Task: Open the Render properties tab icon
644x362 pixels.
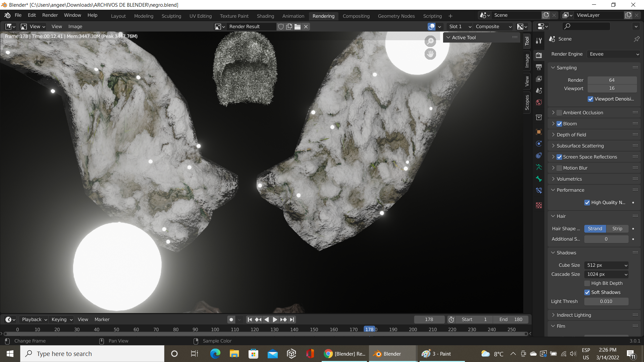Action: click(539, 55)
